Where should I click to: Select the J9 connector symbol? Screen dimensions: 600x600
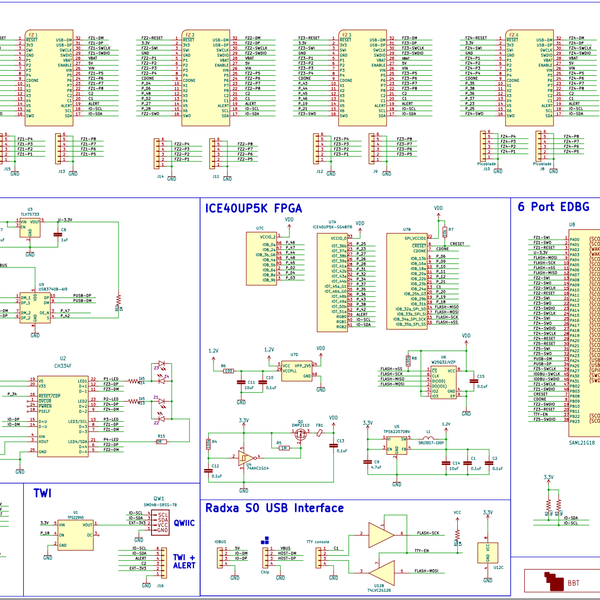(372, 148)
